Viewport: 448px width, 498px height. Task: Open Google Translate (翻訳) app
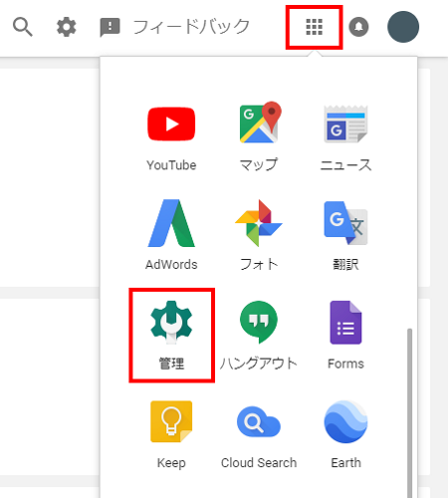pyautogui.click(x=345, y=223)
